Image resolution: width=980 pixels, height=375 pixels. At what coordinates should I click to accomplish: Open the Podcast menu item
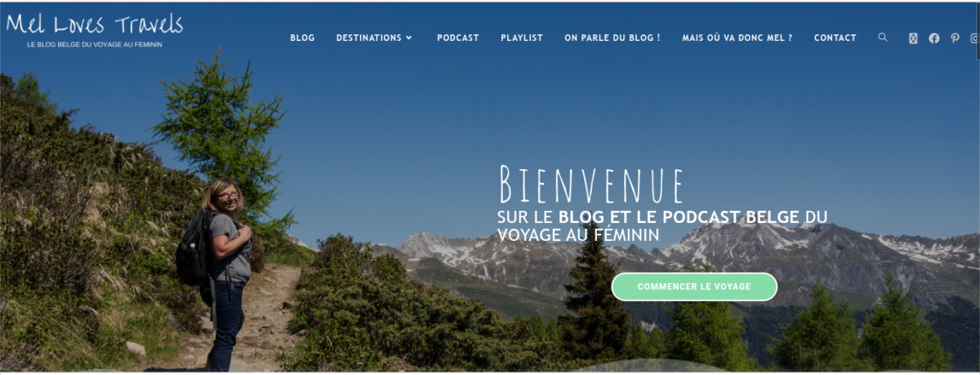coord(458,38)
